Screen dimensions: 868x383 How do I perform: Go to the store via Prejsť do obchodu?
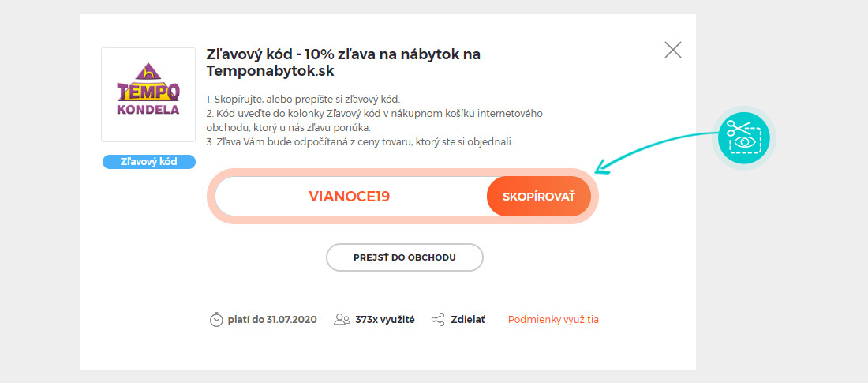pyautogui.click(x=405, y=257)
